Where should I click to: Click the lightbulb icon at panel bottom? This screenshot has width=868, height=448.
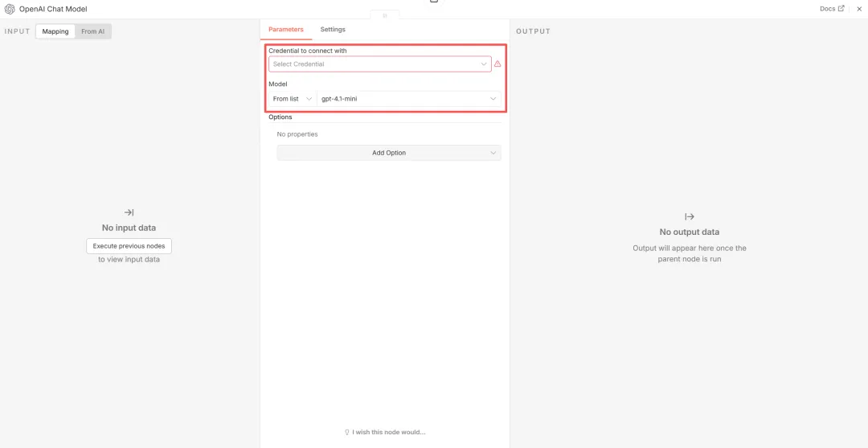[348, 432]
